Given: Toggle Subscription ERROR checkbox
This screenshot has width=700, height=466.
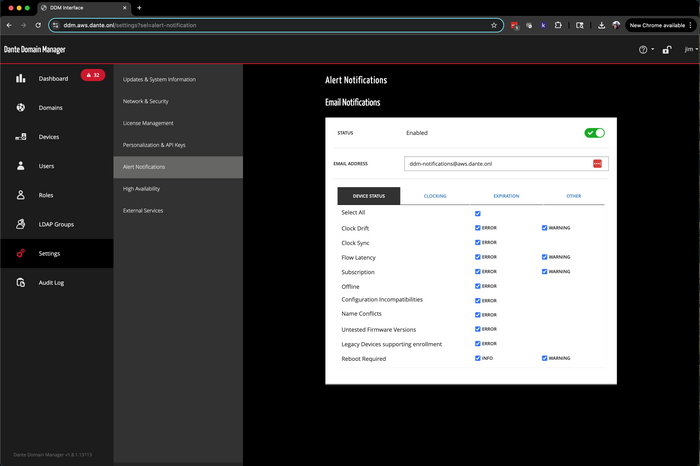Looking at the screenshot, I should (478, 271).
